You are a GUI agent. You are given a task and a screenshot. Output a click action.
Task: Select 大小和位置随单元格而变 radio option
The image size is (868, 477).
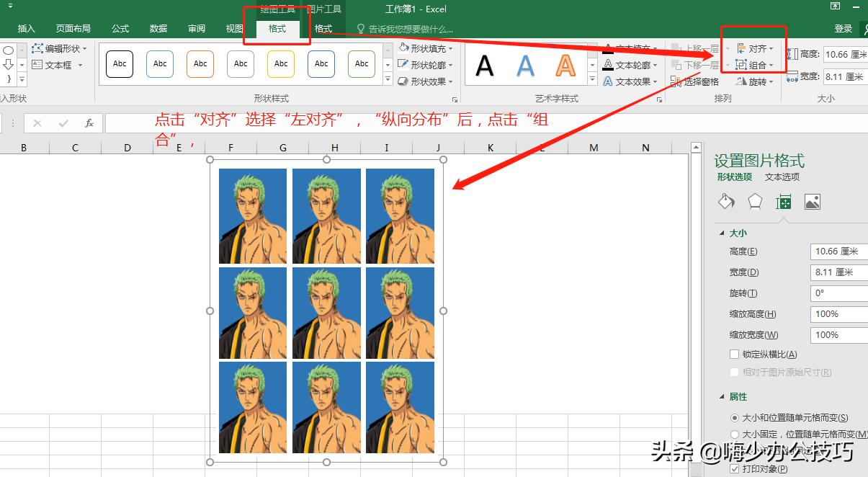point(735,417)
